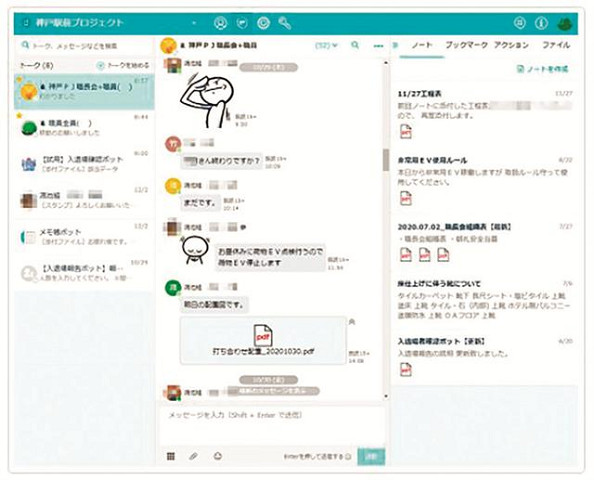Image resolution: width=594 pixels, height=480 pixels.
Task: Open the three-dot chat menu
Action: click(378, 46)
